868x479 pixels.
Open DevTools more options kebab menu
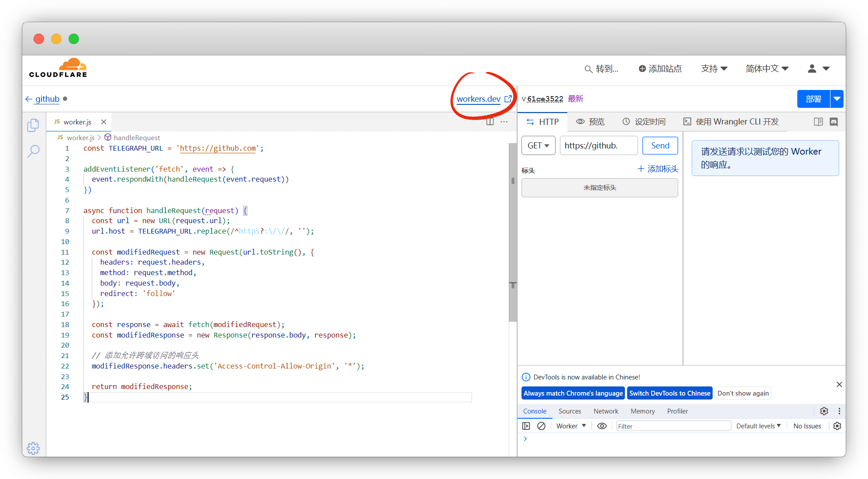[x=839, y=411]
